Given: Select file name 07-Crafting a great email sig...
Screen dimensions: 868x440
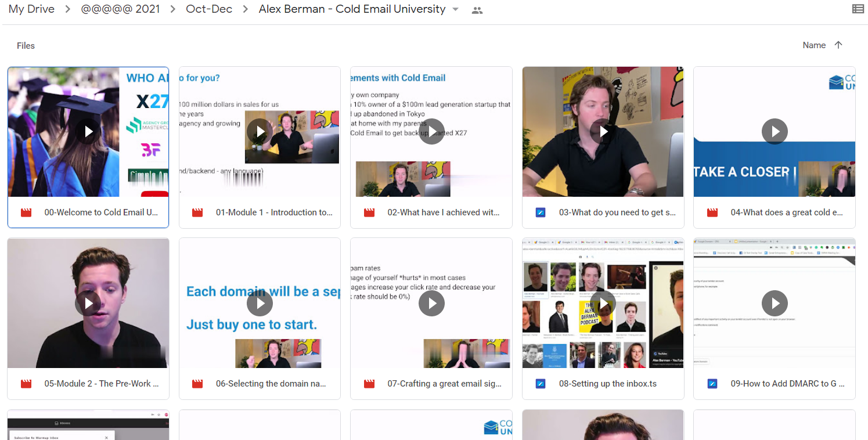Looking at the screenshot, I should [444, 384].
